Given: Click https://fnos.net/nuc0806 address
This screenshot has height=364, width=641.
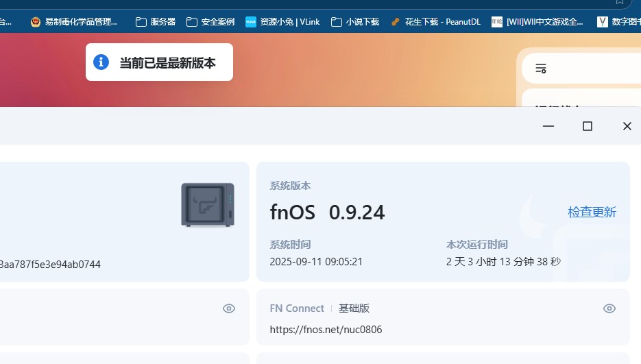Looking at the screenshot, I should (x=326, y=330).
